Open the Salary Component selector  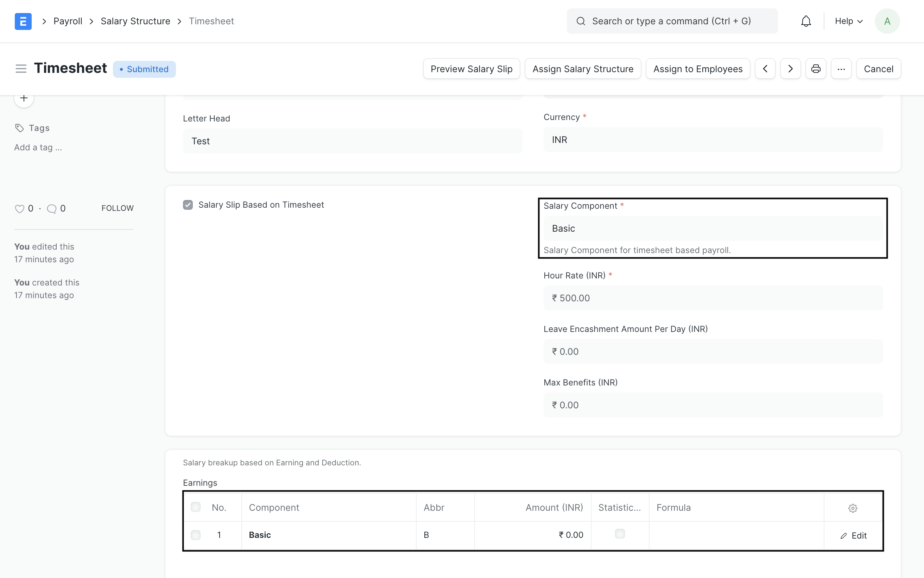click(x=712, y=228)
